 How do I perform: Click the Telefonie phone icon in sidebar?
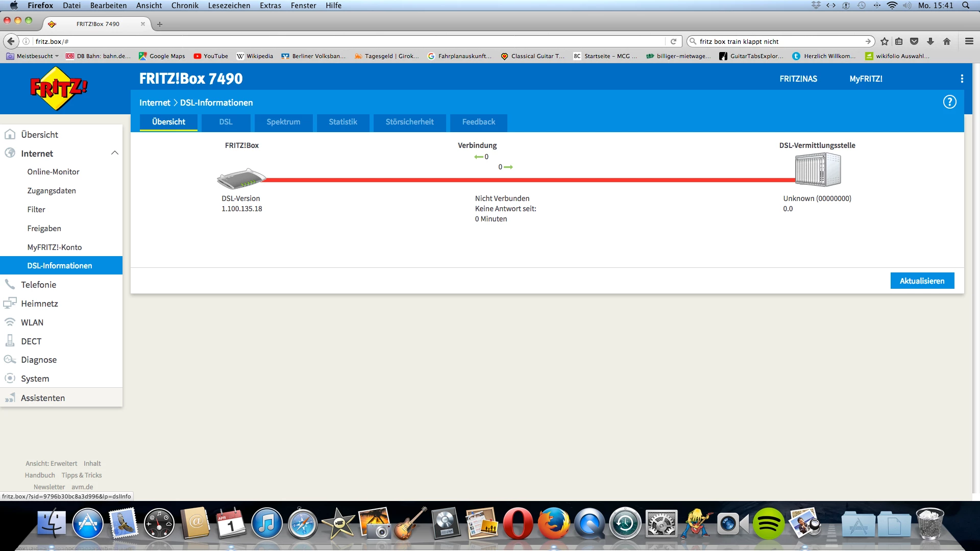(x=10, y=284)
